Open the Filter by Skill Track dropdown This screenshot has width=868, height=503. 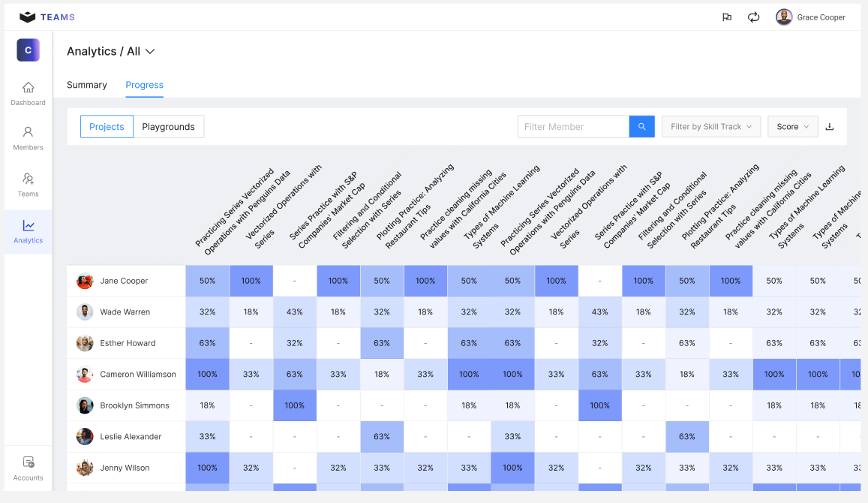[x=710, y=126]
